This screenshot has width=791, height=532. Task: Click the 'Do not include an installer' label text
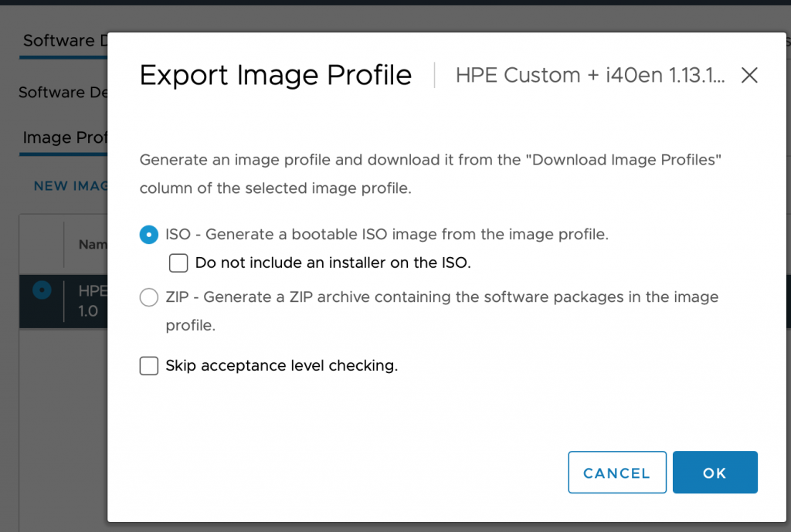(333, 263)
